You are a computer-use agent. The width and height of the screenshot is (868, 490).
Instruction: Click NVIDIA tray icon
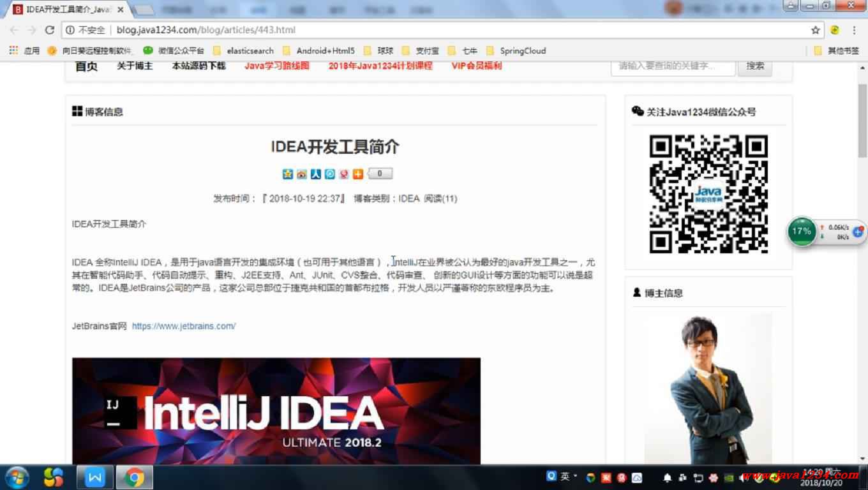click(x=729, y=477)
